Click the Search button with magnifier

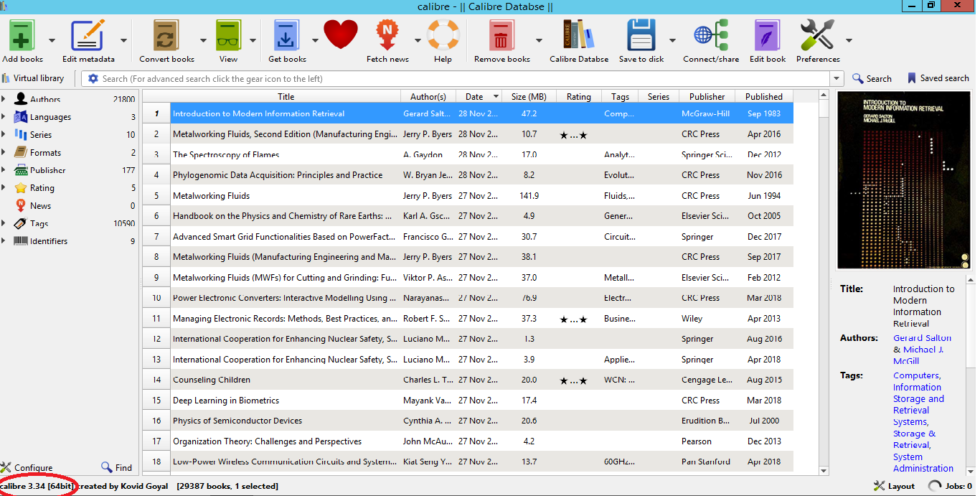click(872, 78)
